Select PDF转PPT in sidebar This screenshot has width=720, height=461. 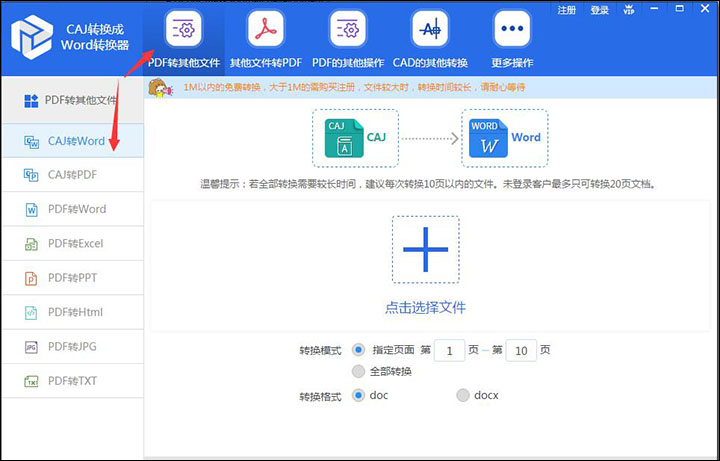point(73,278)
